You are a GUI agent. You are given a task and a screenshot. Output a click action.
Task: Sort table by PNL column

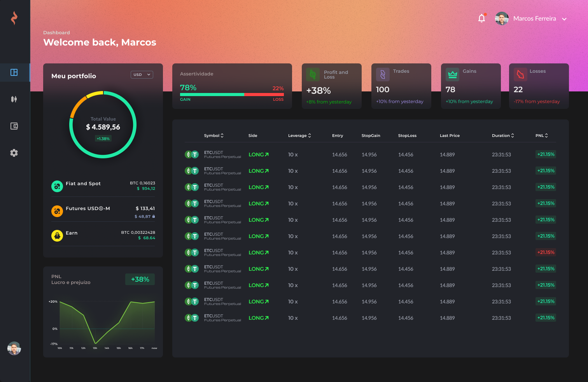542,136
